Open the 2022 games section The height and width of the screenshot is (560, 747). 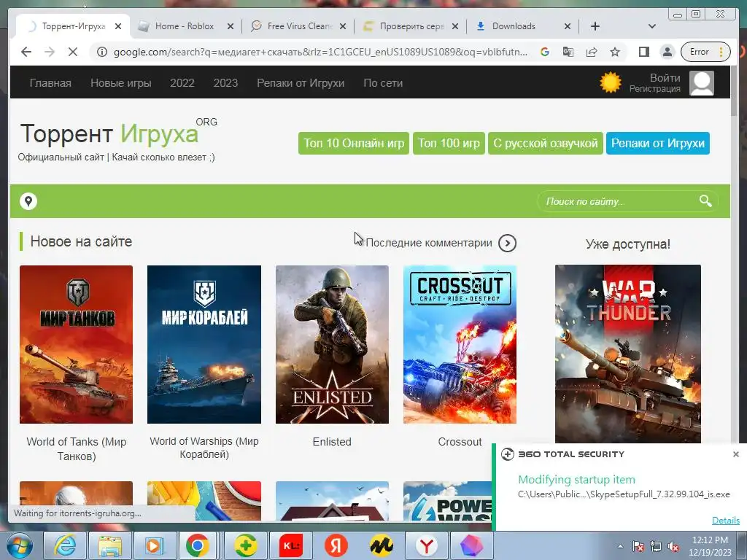point(182,83)
